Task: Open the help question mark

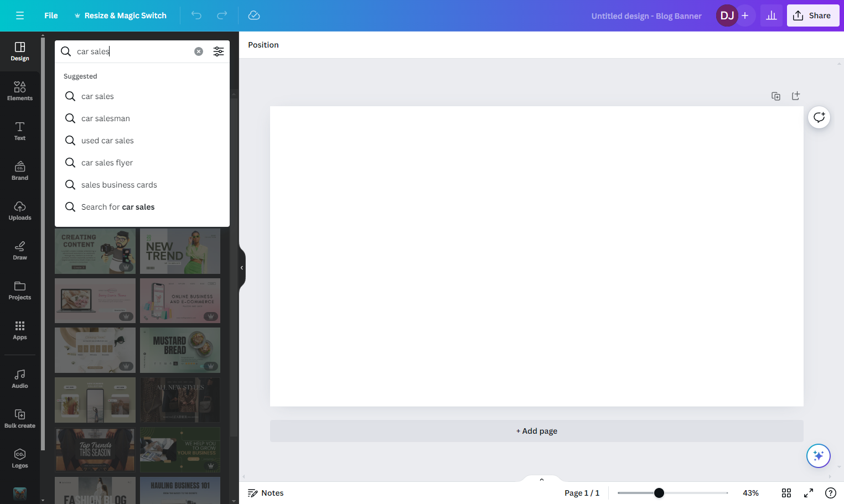Action: click(x=831, y=493)
